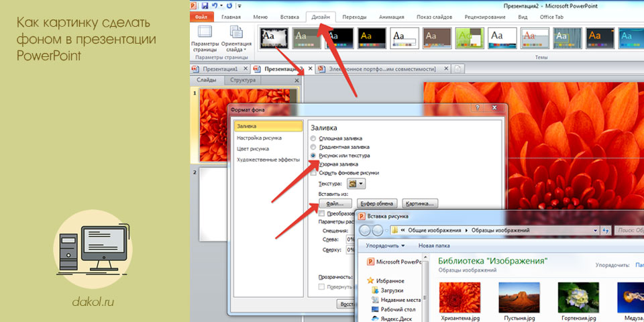Viewport: 644px width, 322px height.
Task: Apply the first theme with torn black border
Action: tap(274, 38)
